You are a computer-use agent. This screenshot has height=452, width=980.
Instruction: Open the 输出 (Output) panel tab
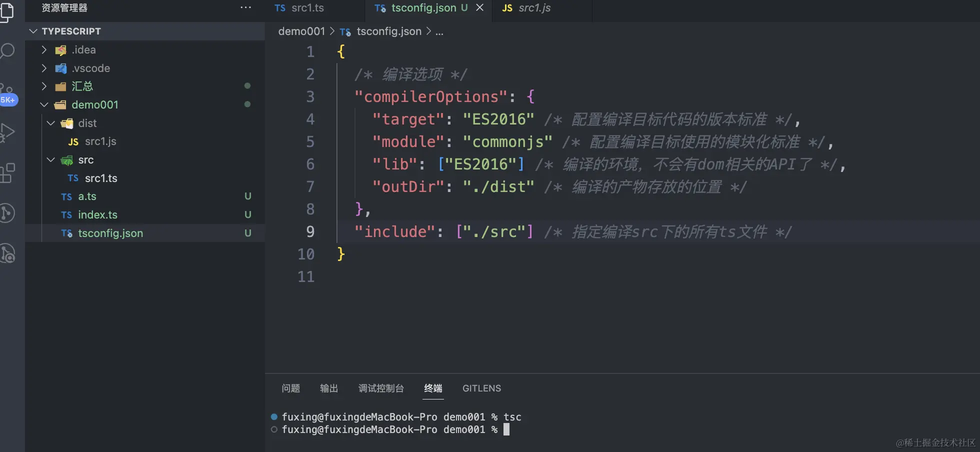[x=329, y=388]
